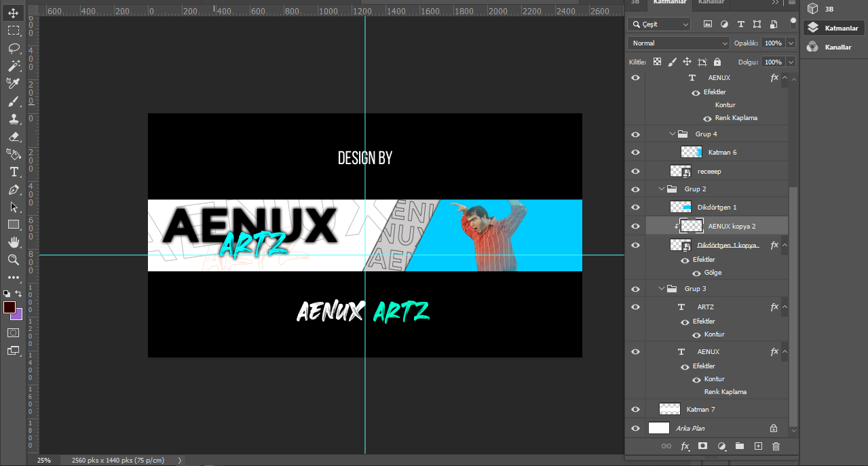Viewport: 868px width, 466px height.
Task: Select the Horizontal Type tool
Action: [14, 172]
